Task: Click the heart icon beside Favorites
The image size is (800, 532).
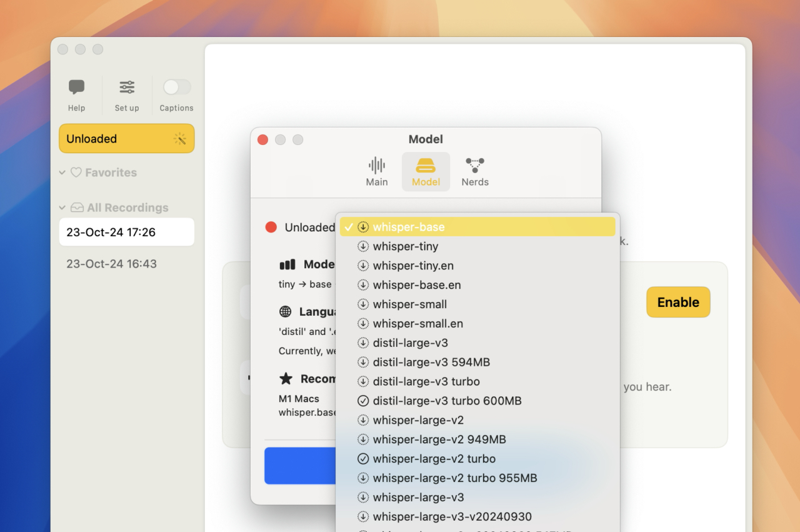Action: 76,173
